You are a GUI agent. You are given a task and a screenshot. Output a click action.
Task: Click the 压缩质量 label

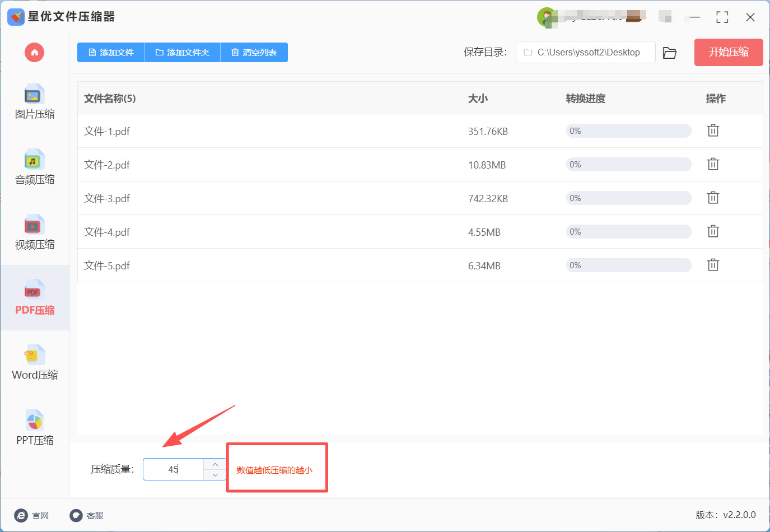point(113,469)
